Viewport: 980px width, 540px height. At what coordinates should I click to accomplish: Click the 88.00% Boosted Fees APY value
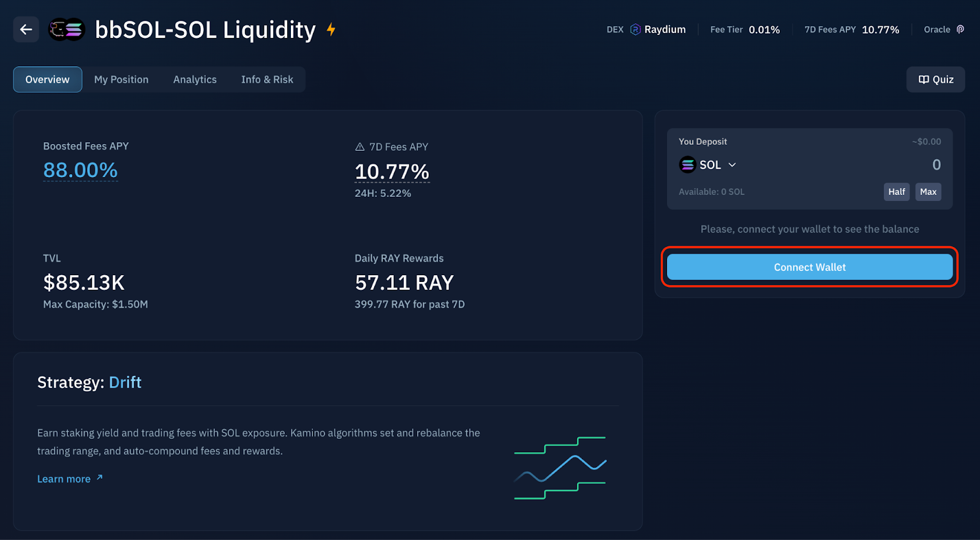[x=80, y=170]
